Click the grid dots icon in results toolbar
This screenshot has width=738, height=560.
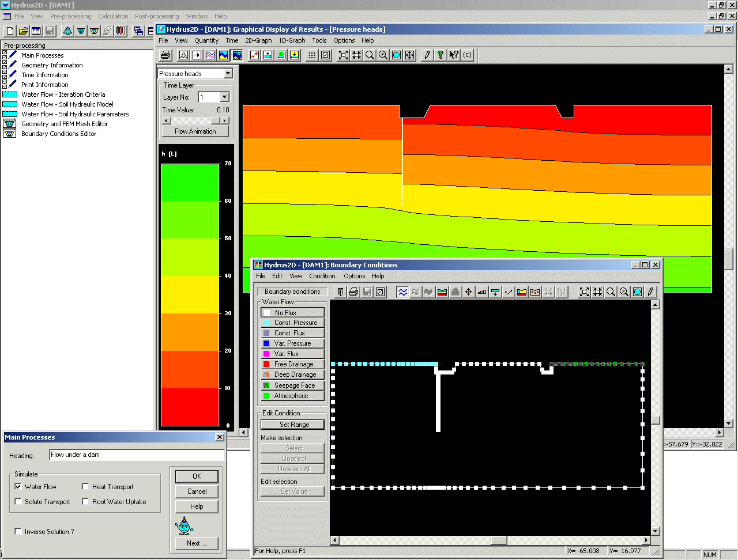[x=312, y=55]
